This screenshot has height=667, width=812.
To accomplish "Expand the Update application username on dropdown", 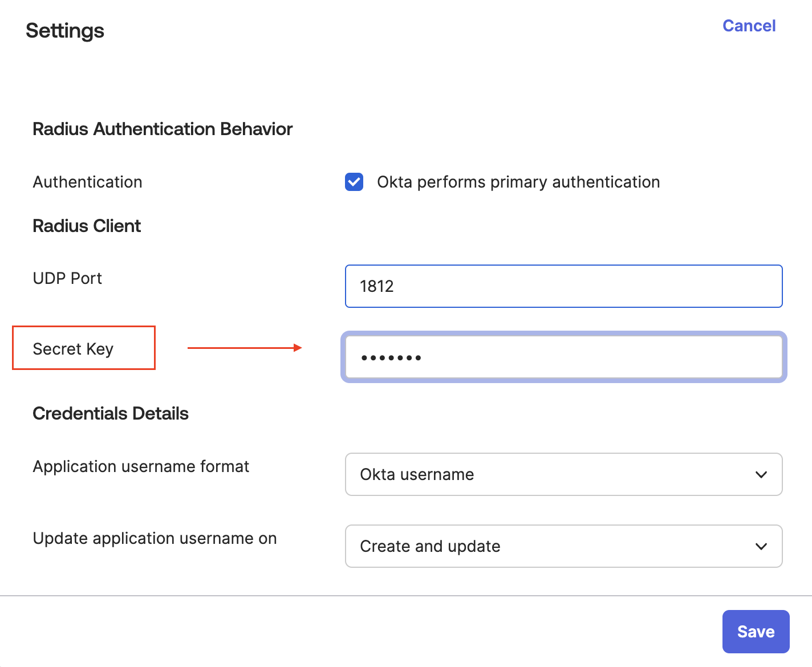I will click(x=563, y=546).
